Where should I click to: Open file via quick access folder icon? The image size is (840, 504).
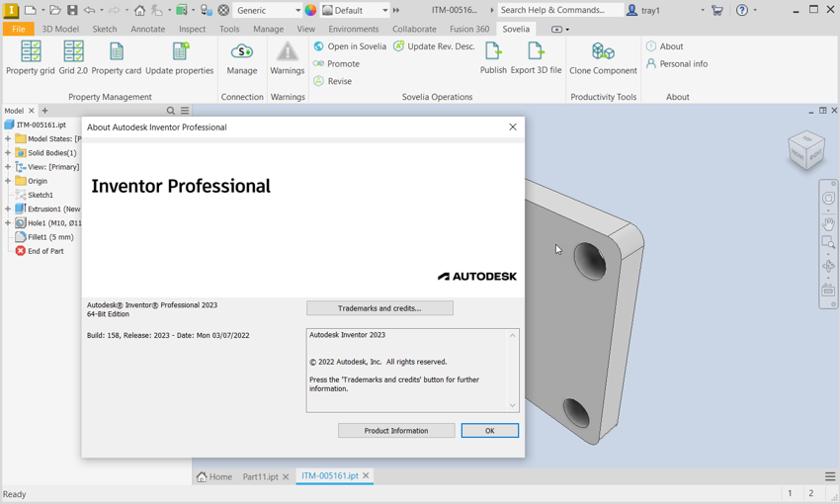click(x=55, y=10)
